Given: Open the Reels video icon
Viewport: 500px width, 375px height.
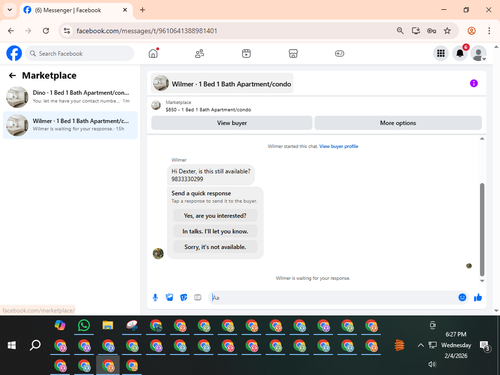Looking at the screenshot, I should click(x=246, y=53).
